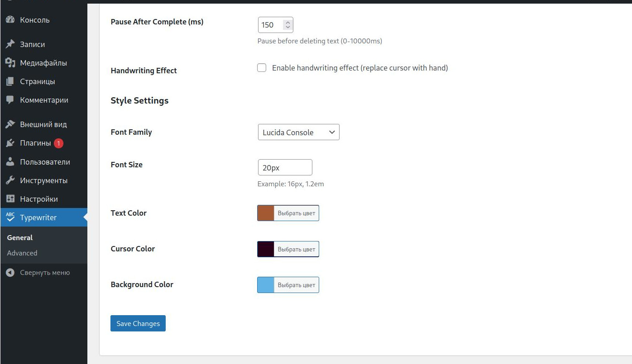Click the 'Handwriting Effect' label

(x=144, y=71)
